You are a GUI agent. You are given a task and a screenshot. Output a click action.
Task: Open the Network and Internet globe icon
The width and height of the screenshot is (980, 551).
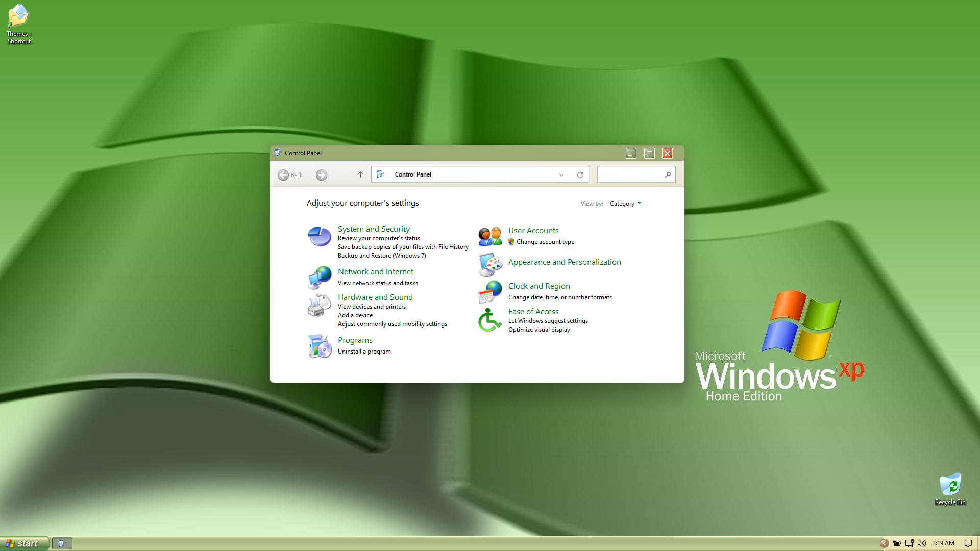pos(320,278)
